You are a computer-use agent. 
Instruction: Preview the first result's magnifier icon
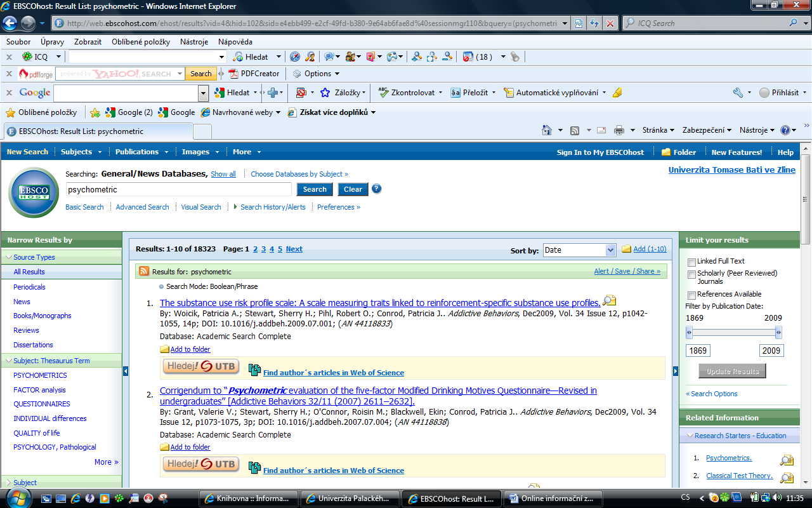tap(610, 301)
